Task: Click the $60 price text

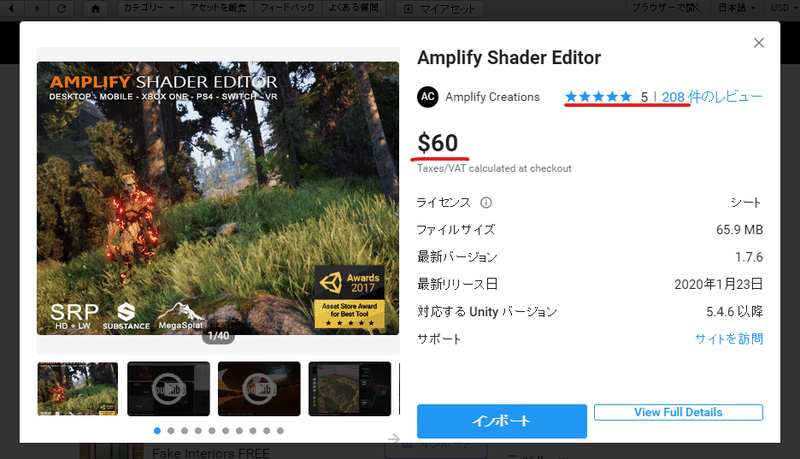Action: (438, 143)
